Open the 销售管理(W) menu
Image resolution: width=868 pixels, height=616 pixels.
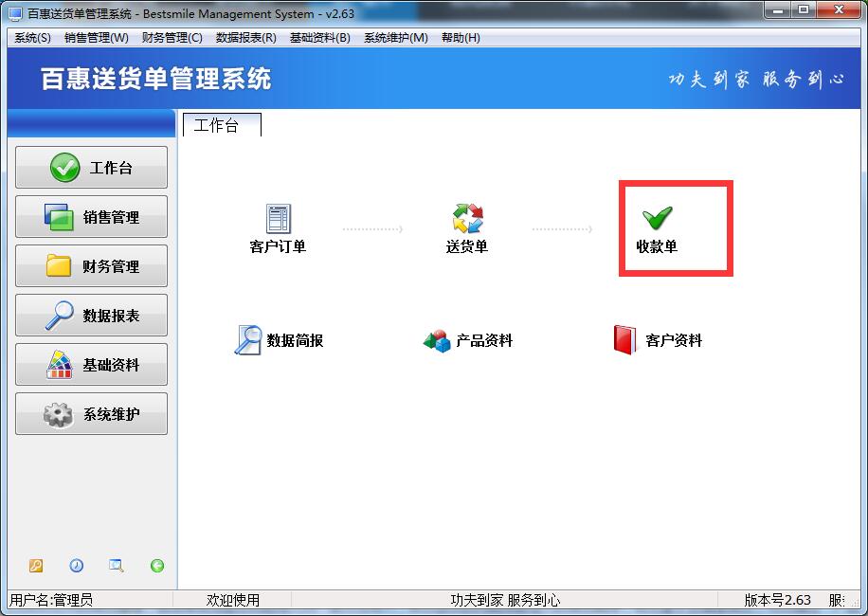pyautogui.click(x=97, y=38)
